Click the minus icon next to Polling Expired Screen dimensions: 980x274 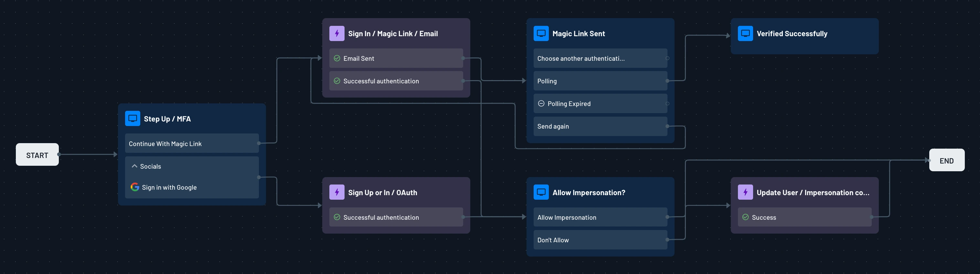pyautogui.click(x=541, y=103)
